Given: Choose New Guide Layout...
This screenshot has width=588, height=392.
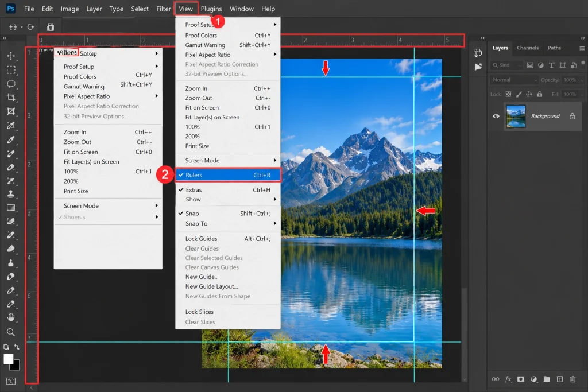Looking at the screenshot, I should tap(228, 287).
